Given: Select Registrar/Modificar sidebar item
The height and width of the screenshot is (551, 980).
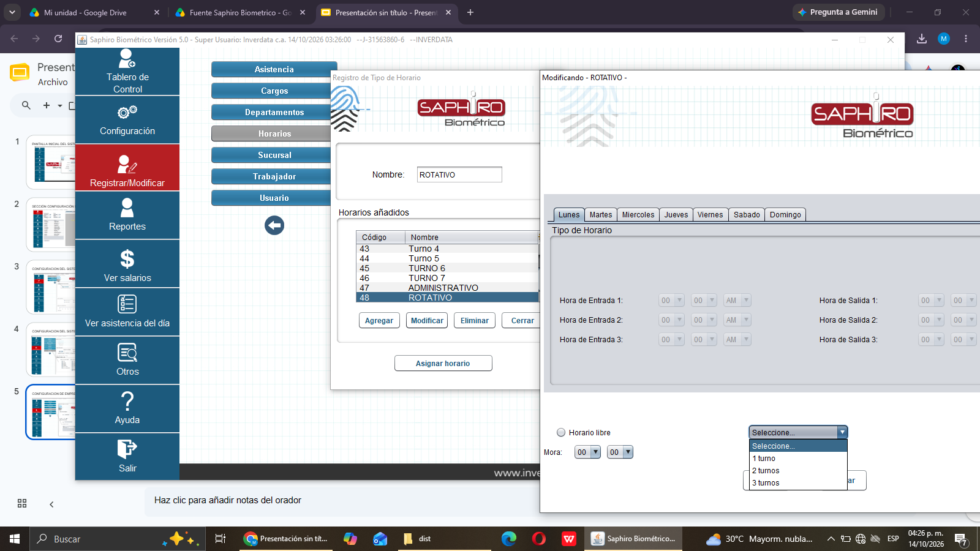Looking at the screenshot, I should tap(127, 168).
